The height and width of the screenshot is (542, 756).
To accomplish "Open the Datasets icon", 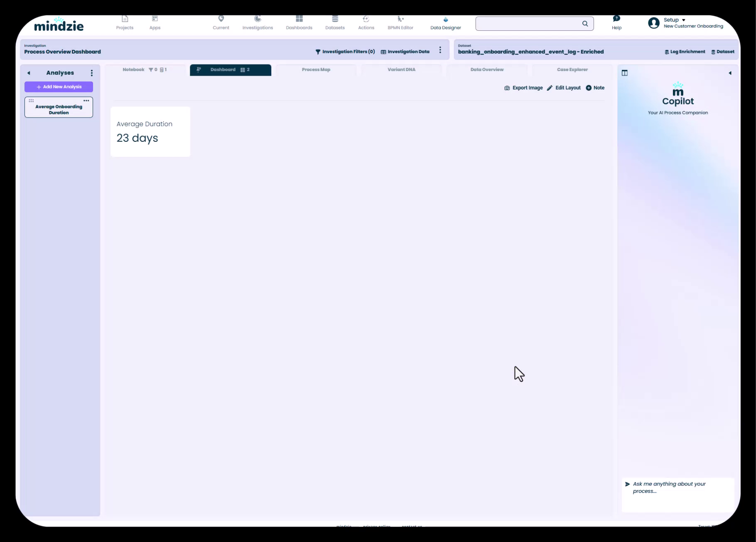I will tap(335, 19).
